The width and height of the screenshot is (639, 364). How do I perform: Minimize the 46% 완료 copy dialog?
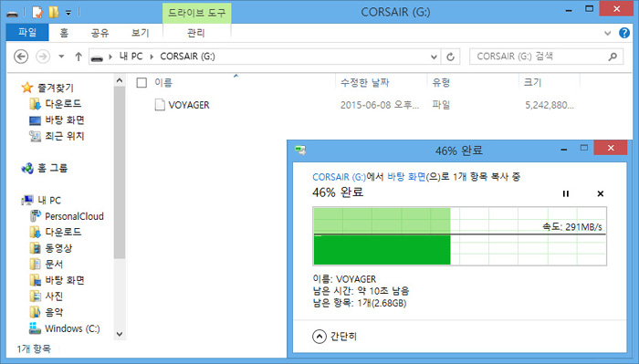point(564,150)
